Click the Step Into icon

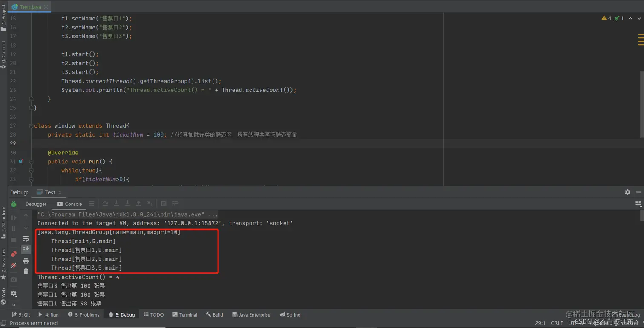tap(116, 204)
